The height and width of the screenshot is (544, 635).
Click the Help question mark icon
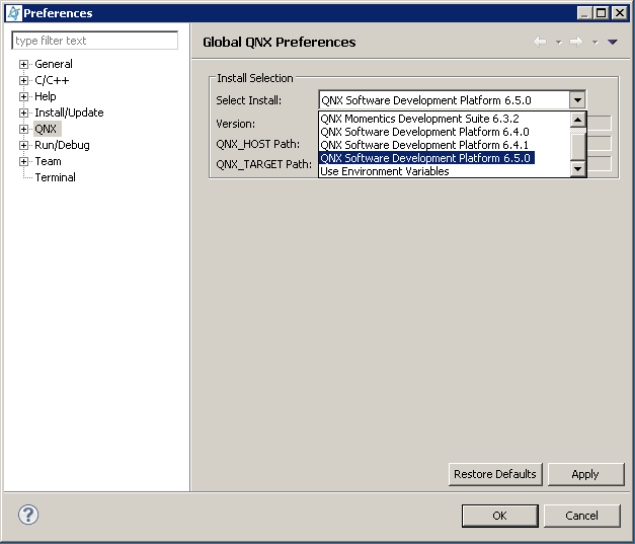30,515
